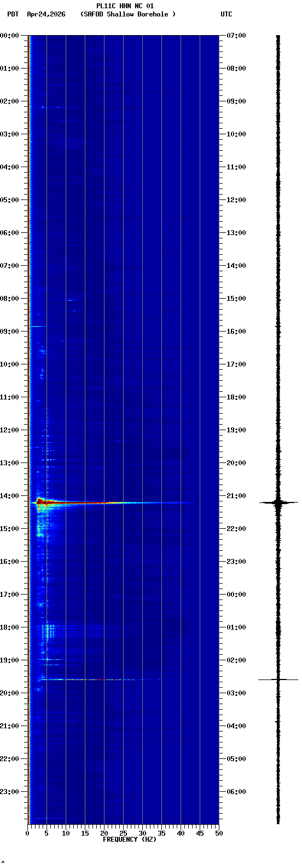302x868 pixels.
Task: Click the low-frequency energy patch after 18:00
Action: [49, 631]
